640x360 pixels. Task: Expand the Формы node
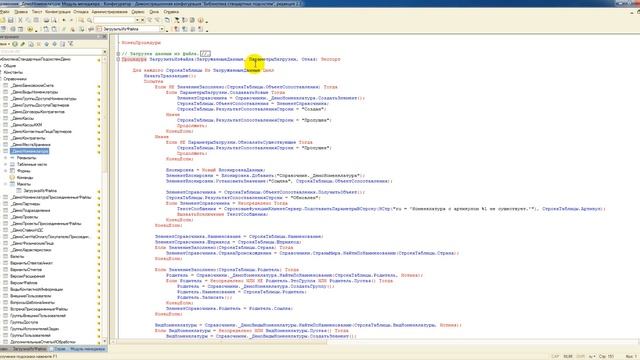tap(6, 171)
